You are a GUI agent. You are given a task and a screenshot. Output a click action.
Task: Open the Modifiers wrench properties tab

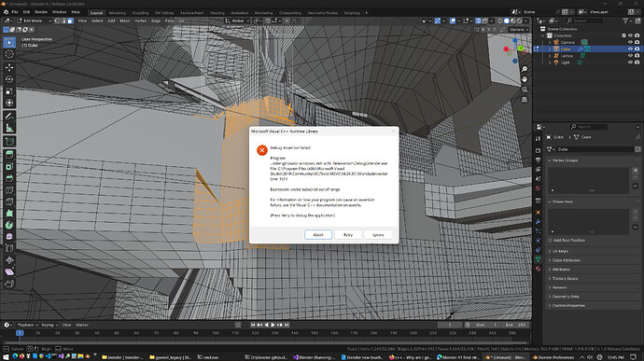point(538,222)
